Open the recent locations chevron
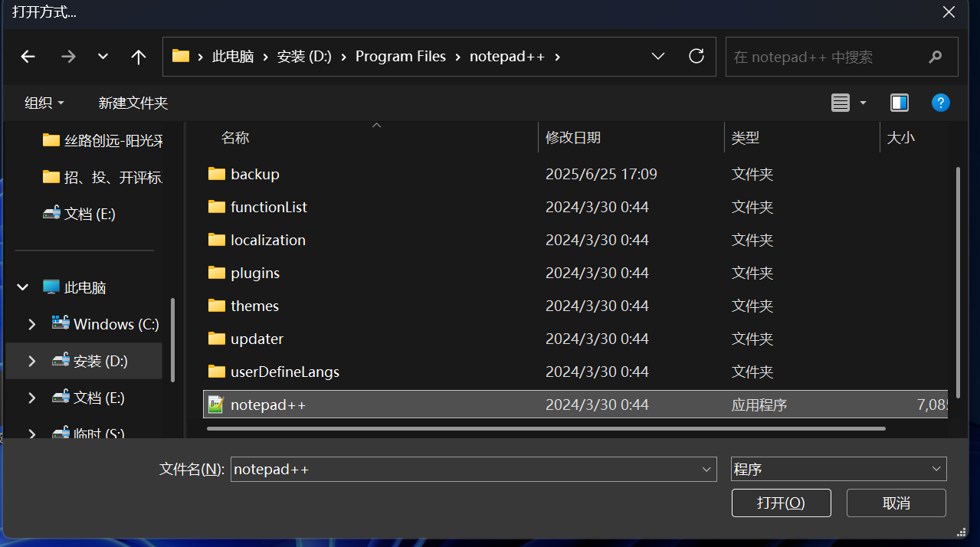Viewport: 980px width, 547px height. [x=103, y=57]
